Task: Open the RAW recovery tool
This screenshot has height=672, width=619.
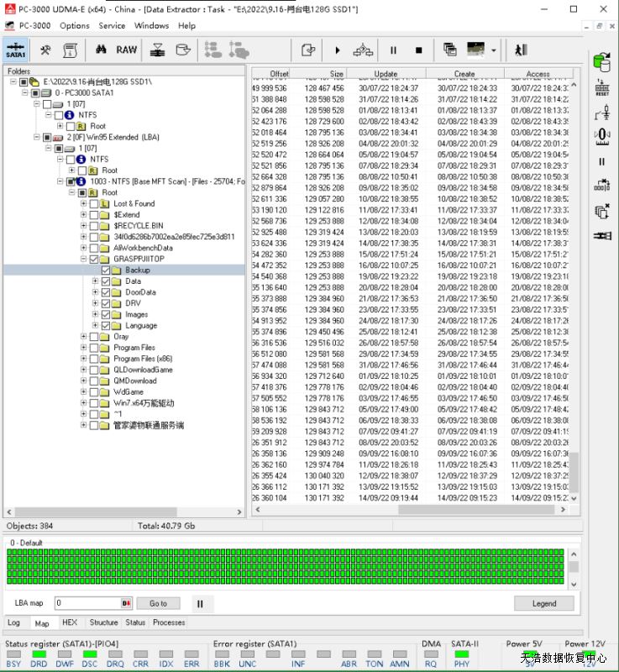Action: pos(126,50)
